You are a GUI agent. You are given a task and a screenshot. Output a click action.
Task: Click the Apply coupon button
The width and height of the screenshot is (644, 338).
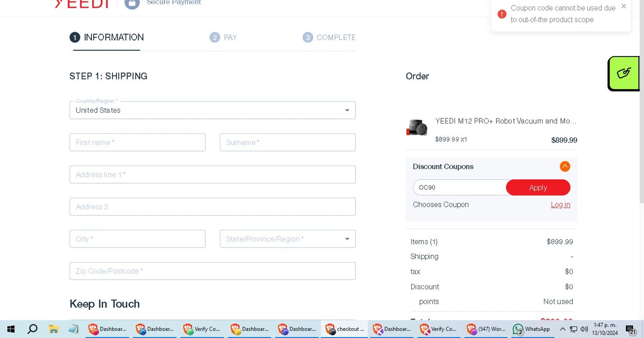tap(538, 187)
